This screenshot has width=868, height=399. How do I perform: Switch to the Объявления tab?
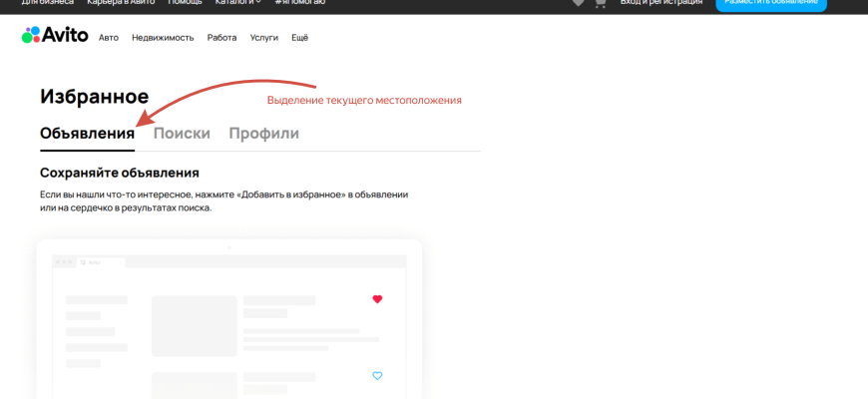[87, 134]
